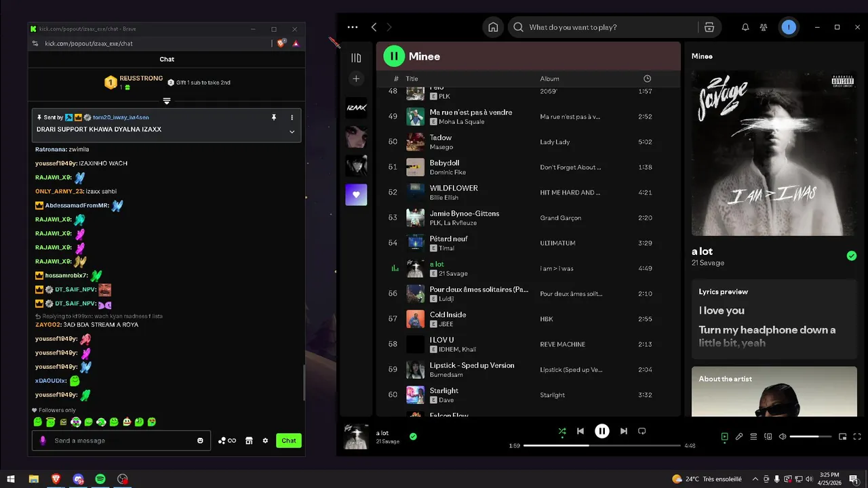Screen dimensions: 868x488
Task: Open lyrics microphone icon in Spotify
Action: (x=739, y=437)
